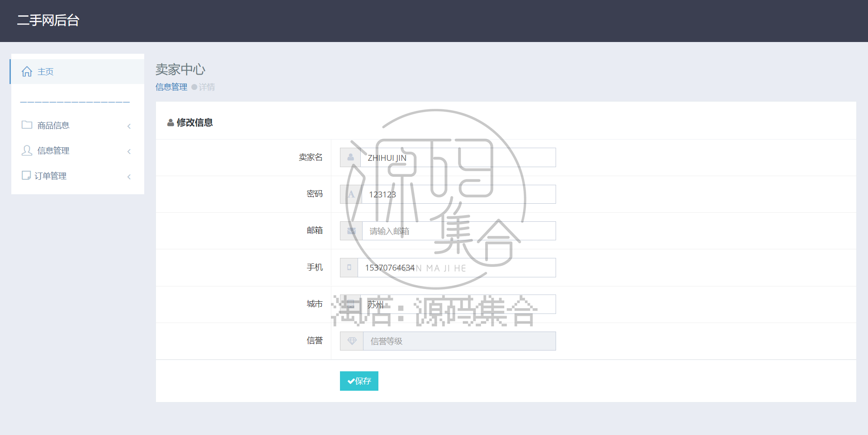Click the home icon beside 主页

(x=27, y=71)
